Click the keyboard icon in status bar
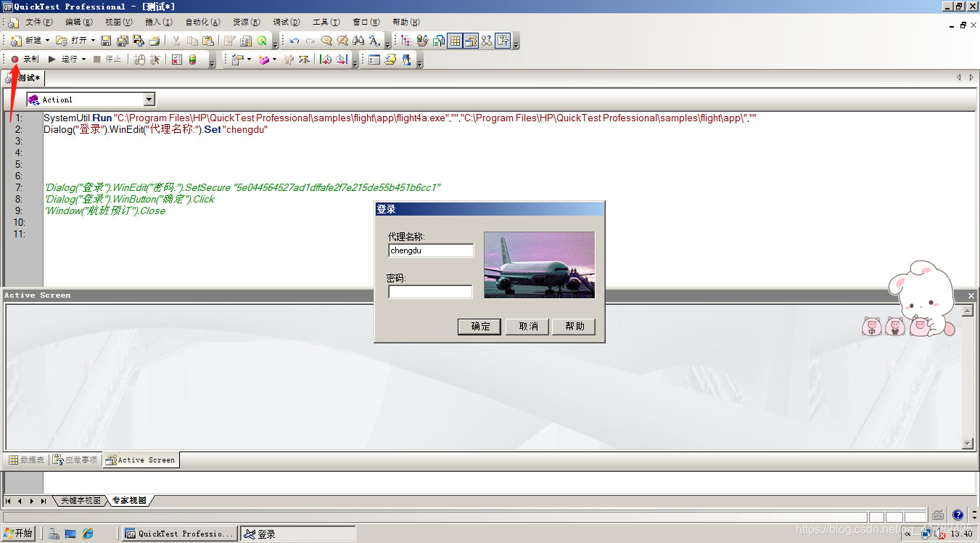Screen dimensions: 980x543 tap(938, 515)
